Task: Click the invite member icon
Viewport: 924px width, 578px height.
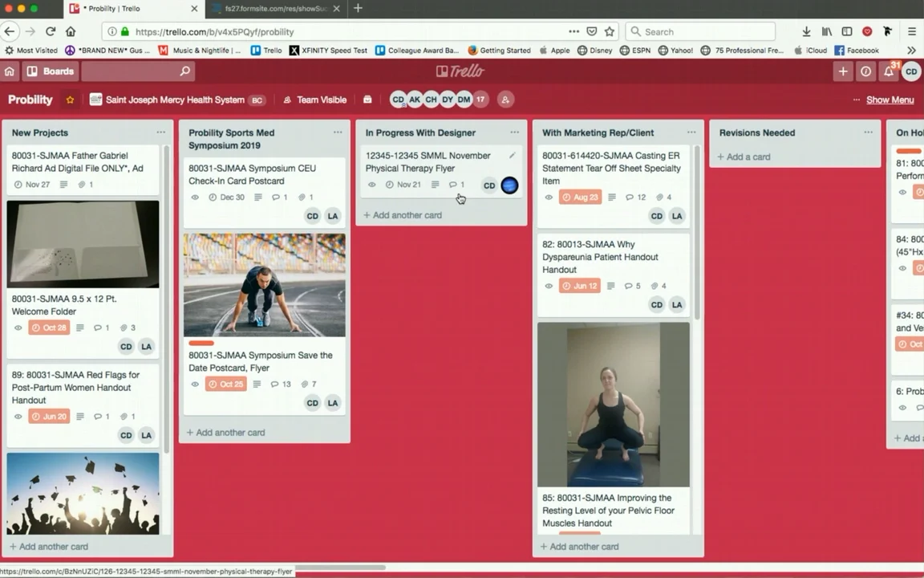Action: (x=505, y=100)
